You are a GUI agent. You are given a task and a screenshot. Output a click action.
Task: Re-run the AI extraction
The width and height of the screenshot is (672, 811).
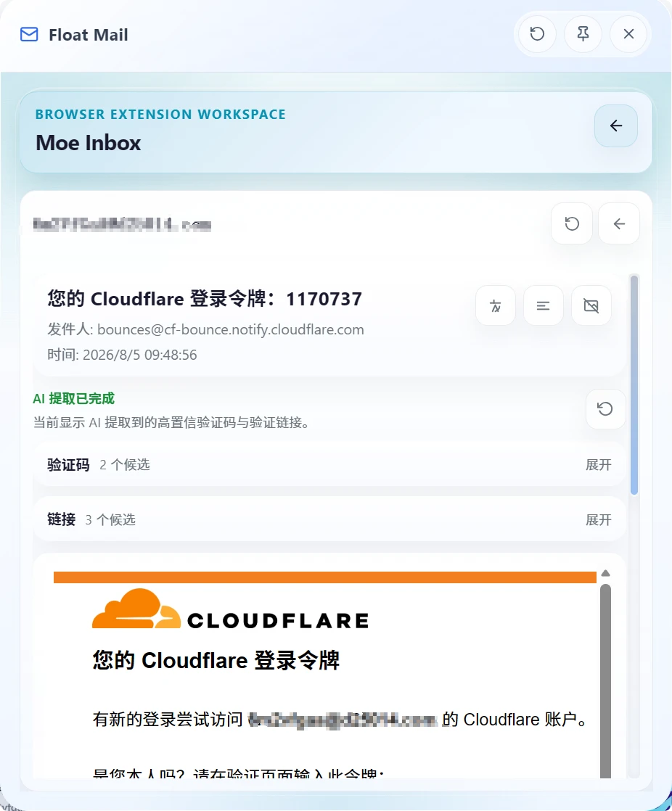[605, 409]
